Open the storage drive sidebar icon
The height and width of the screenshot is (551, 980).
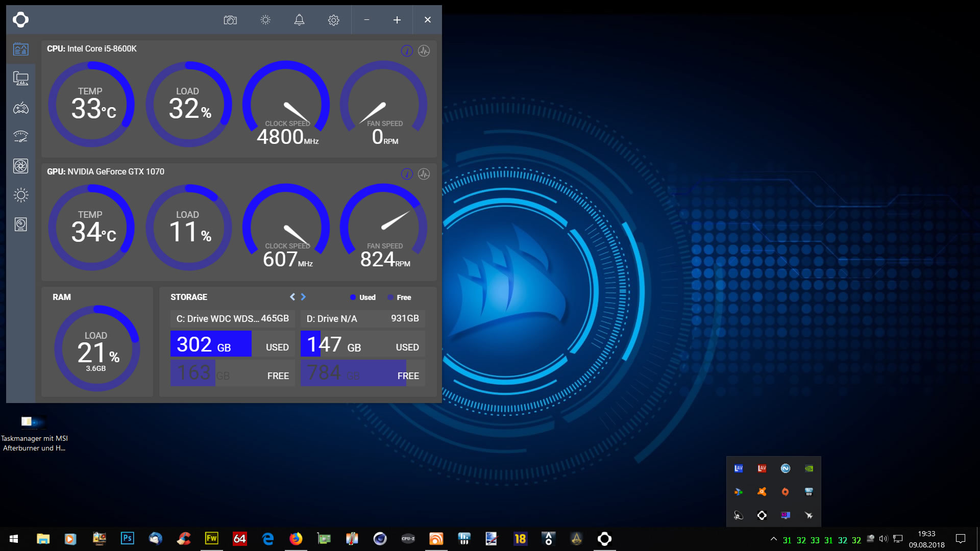pyautogui.click(x=20, y=224)
